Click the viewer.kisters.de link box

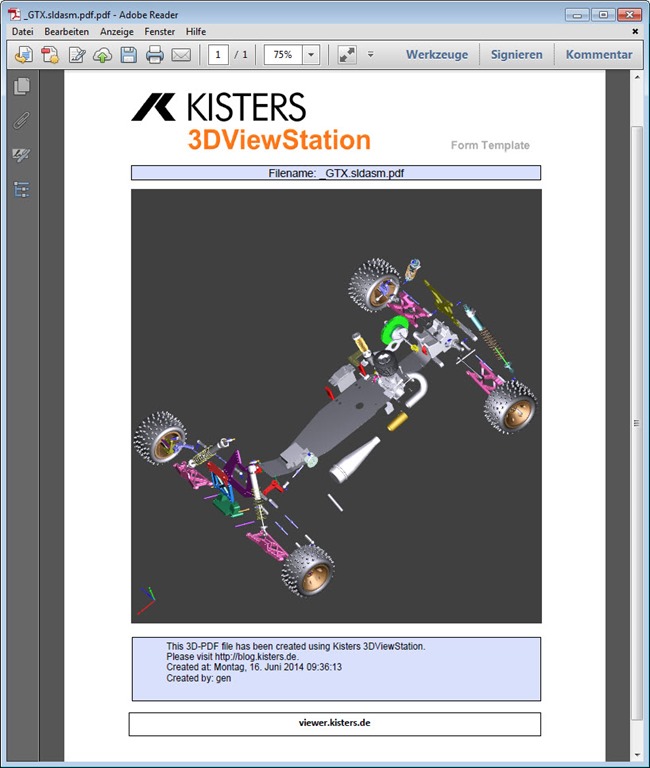(x=335, y=723)
